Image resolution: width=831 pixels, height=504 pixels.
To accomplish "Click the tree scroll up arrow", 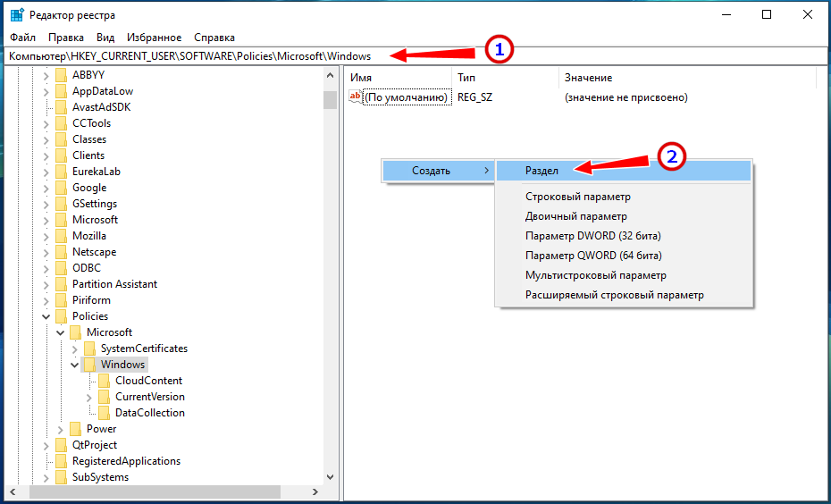I will point(331,75).
